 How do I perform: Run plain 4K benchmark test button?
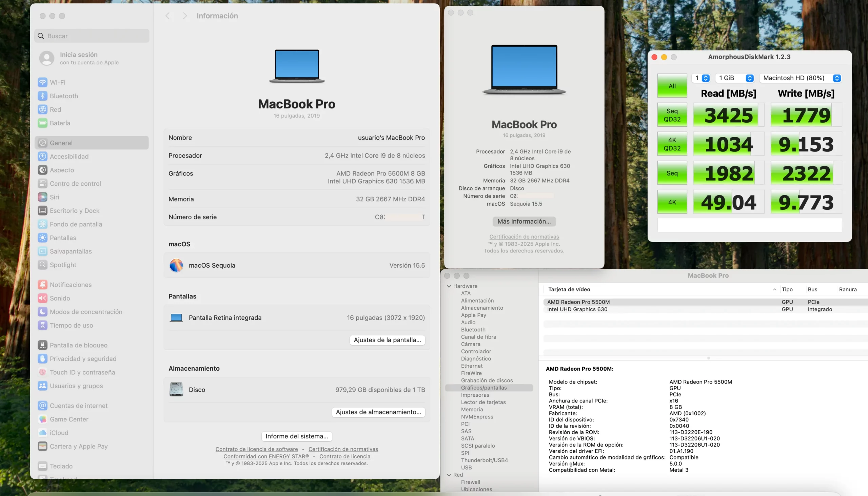coord(672,202)
